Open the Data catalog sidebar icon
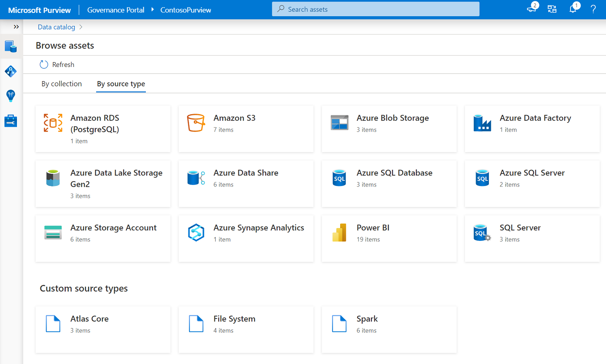This screenshot has width=606, height=364. [11, 46]
